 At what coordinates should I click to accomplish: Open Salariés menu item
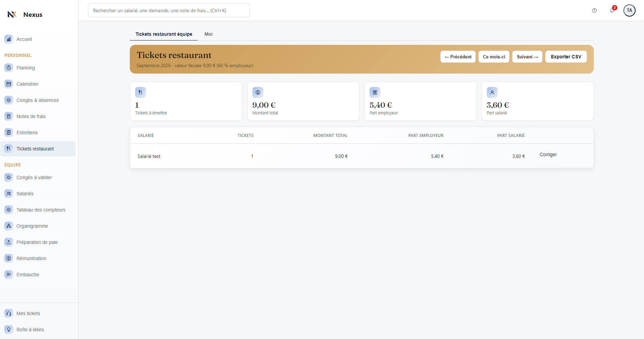click(x=38, y=194)
